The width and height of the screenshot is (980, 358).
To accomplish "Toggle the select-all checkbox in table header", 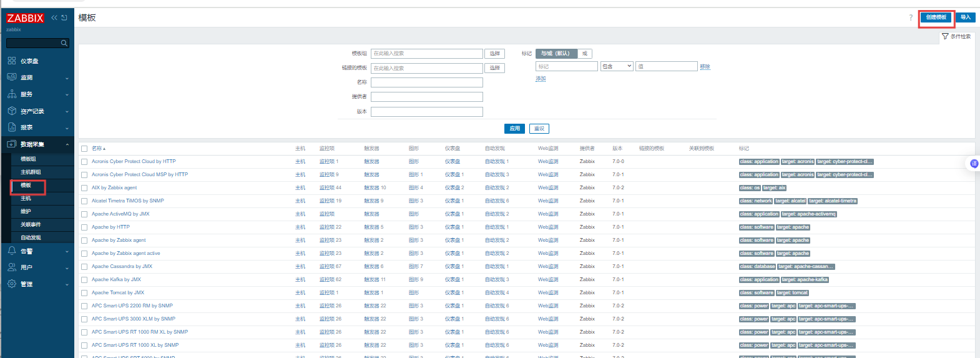I will 84,149.
